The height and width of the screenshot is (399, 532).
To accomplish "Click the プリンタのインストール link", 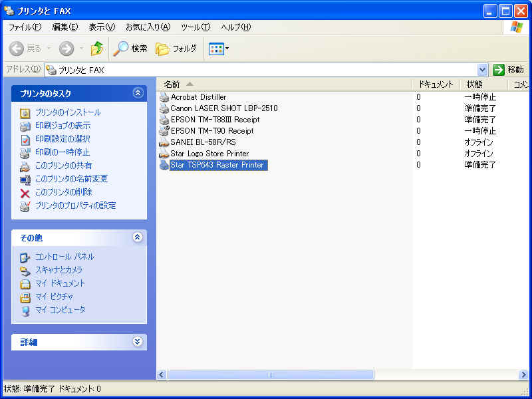I will [x=68, y=112].
